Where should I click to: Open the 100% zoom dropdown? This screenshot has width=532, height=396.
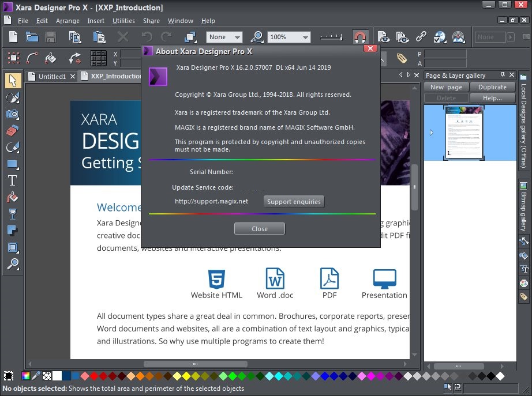click(289, 37)
